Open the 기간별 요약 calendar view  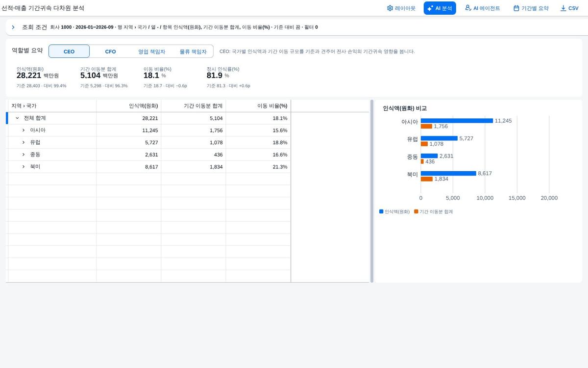[531, 8]
